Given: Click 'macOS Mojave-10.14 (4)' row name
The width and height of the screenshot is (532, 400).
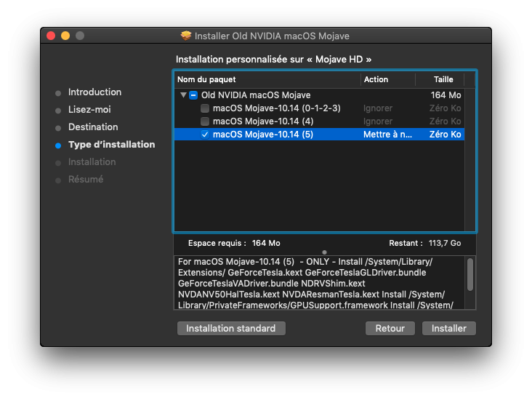Looking at the screenshot, I should (x=263, y=121).
